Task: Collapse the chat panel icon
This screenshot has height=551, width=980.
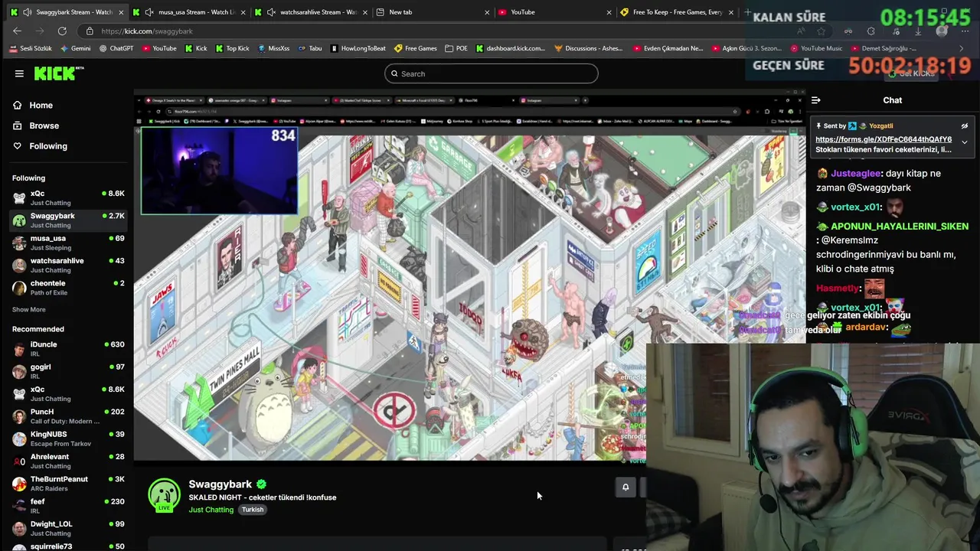Action: [x=816, y=100]
